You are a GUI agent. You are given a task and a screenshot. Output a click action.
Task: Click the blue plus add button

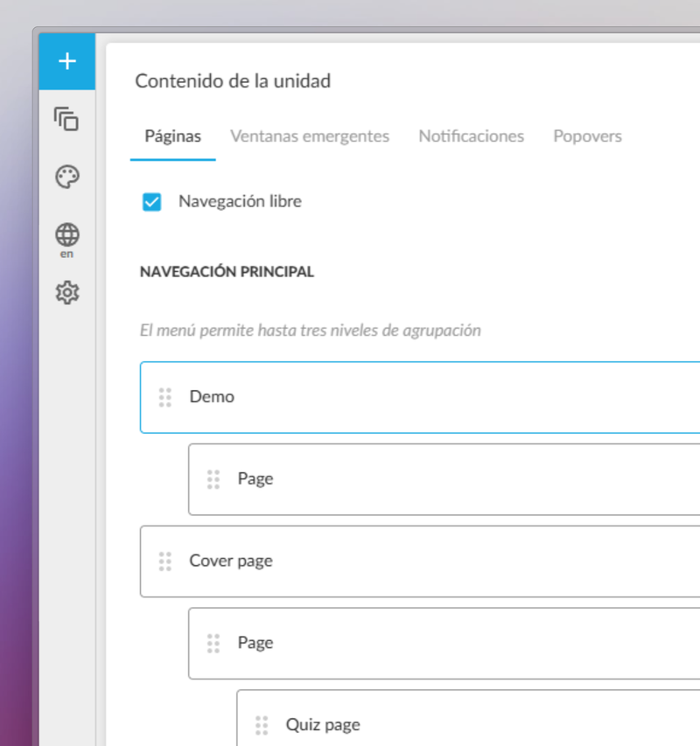click(67, 61)
